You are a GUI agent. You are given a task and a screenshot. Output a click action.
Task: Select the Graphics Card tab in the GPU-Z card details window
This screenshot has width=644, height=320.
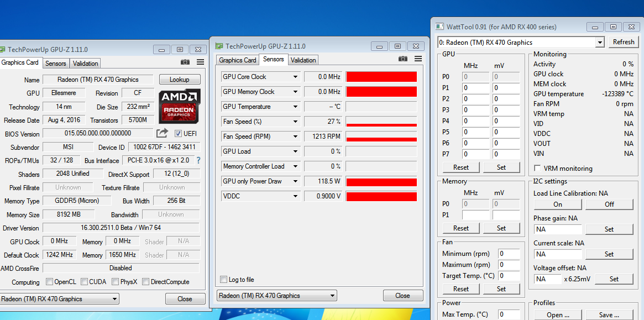tap(20, 62)
